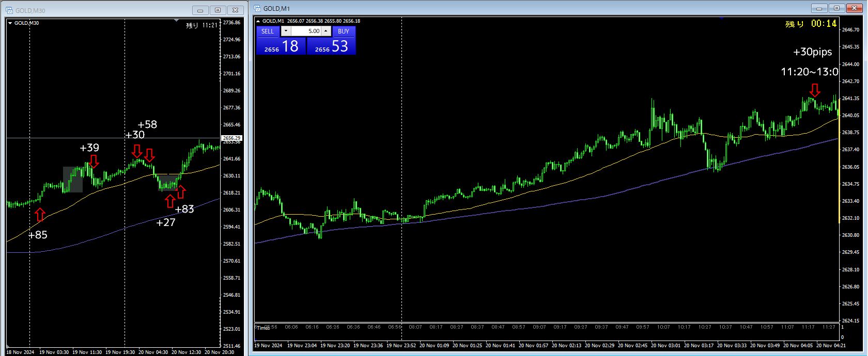868x356 pixels.
Task: Decrease lot volume with the down arrow
Action: (286, 31)
